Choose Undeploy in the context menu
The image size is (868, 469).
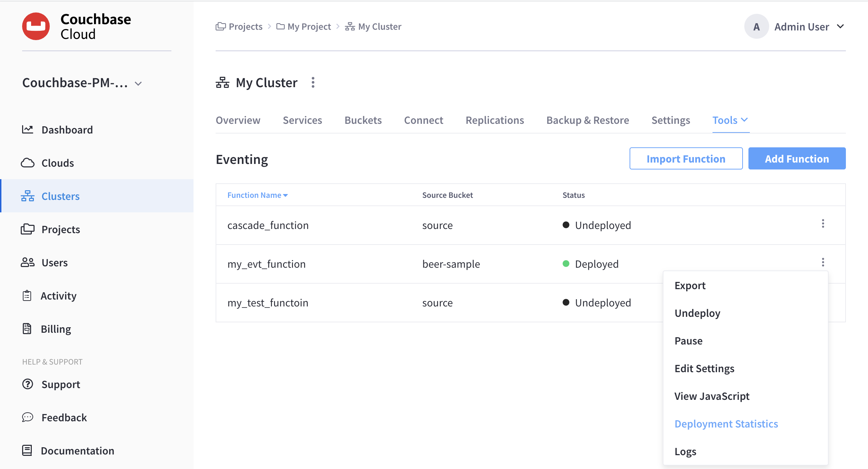tap(697, 313)
